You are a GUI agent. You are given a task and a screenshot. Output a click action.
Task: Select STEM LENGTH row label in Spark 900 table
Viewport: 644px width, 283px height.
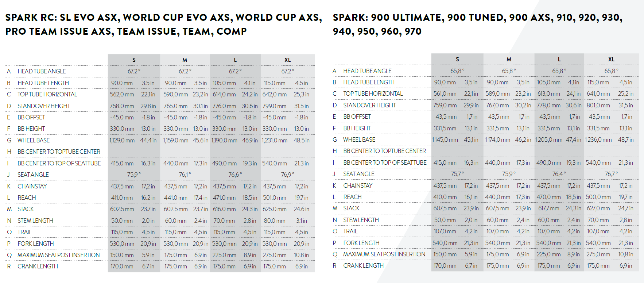[x=361, y=220]
